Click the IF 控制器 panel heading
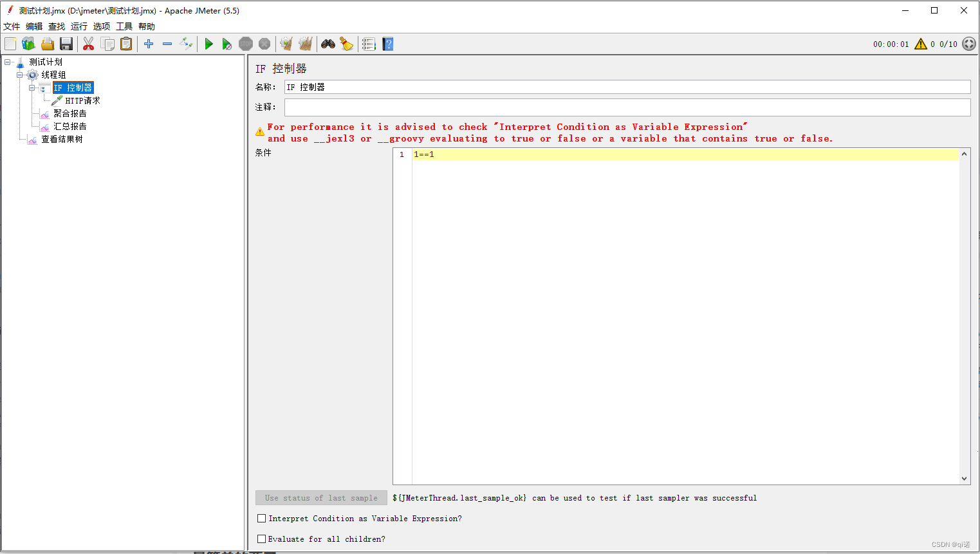 coord(281,68)
